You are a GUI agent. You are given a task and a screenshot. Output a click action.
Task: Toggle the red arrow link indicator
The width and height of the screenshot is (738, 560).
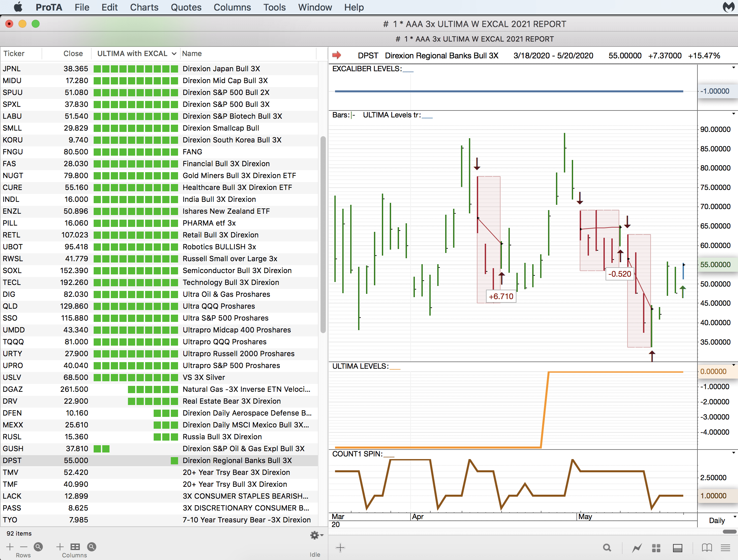point(337,55)
